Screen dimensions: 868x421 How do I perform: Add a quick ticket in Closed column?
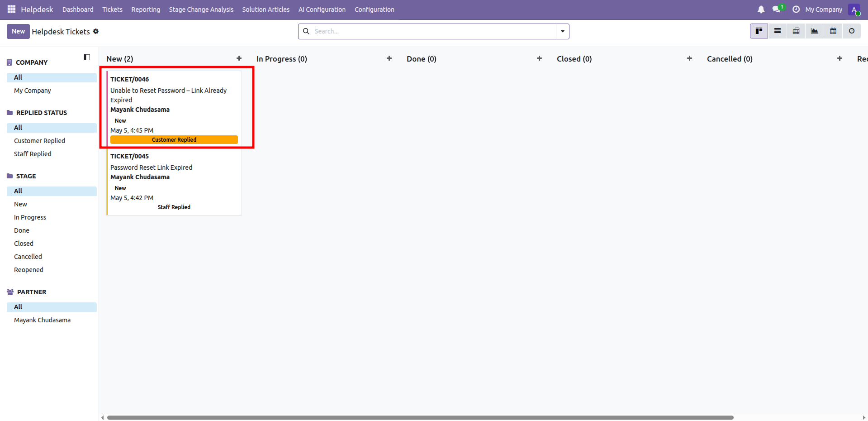tap(689, 58)
